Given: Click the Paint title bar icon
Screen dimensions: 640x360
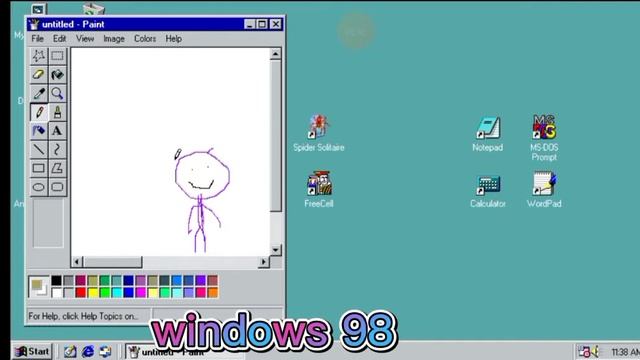Looking at the screenshot, I should (x=34, y=24).
